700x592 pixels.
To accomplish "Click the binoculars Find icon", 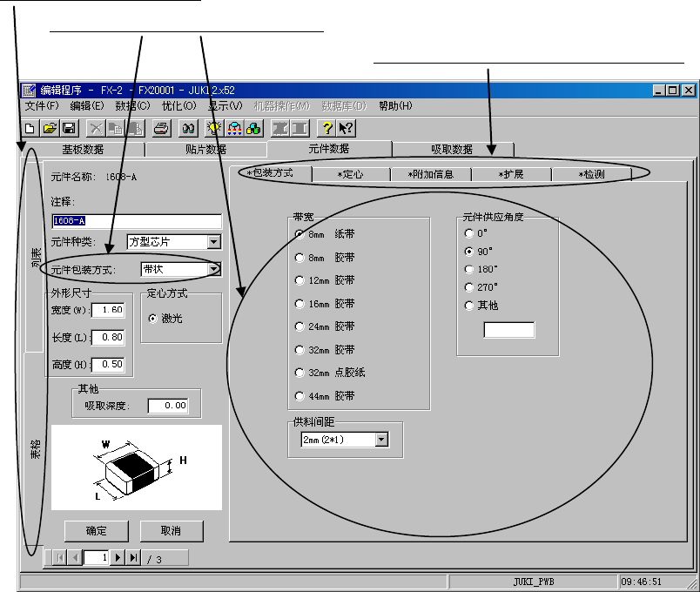I will click(x=187, y=128).
